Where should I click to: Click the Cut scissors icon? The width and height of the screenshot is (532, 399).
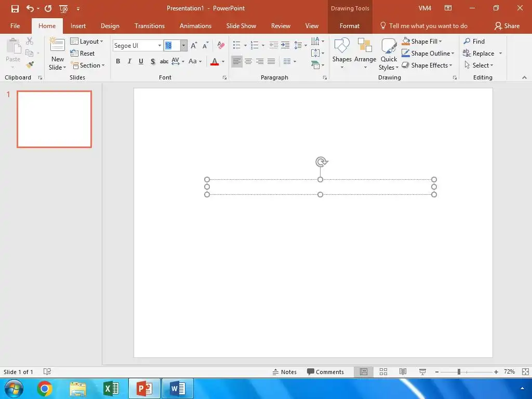pos(30,41)
